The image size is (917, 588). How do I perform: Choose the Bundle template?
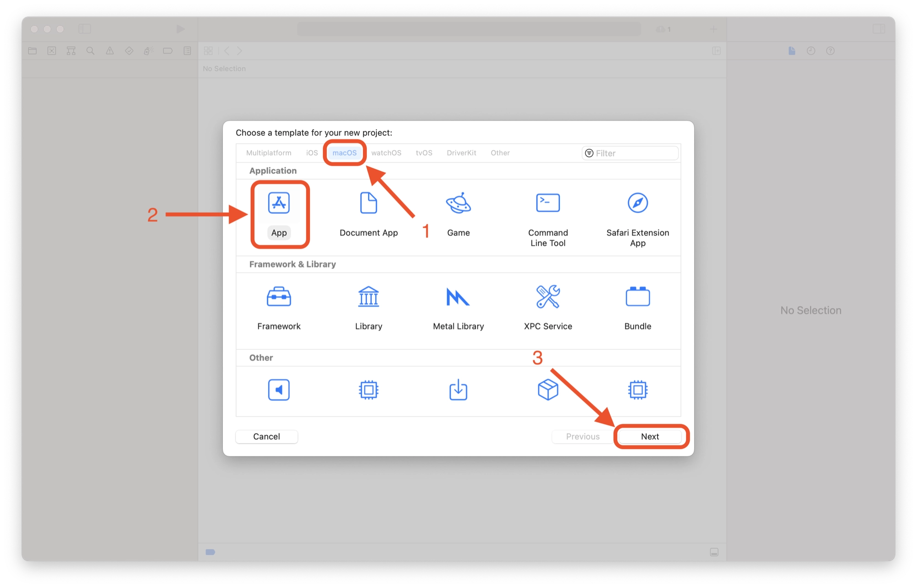[638, 308]
